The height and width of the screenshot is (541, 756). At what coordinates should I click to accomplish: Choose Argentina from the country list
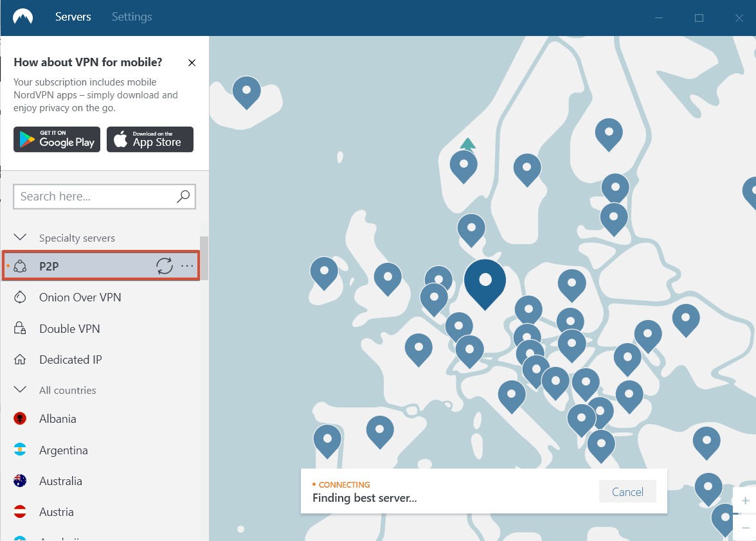pos(63,450)
